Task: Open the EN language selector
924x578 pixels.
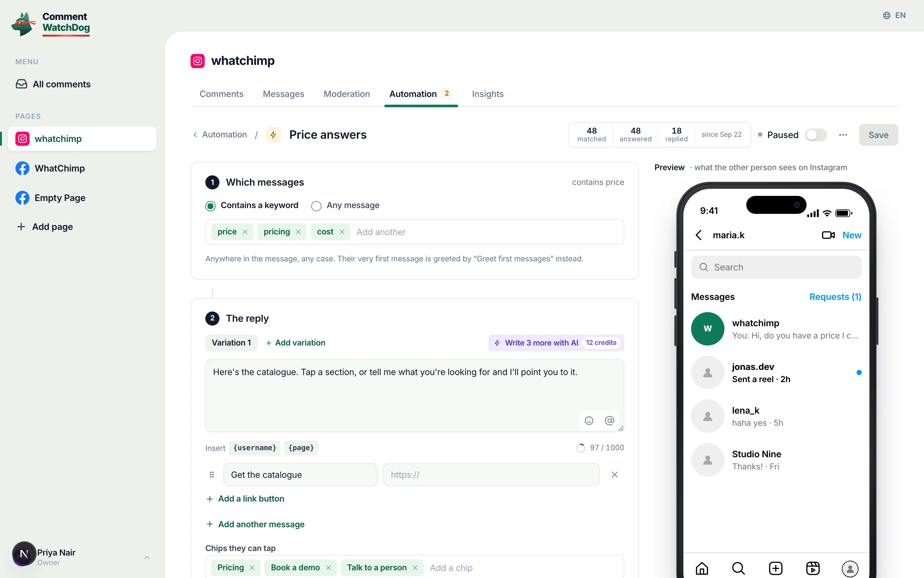Action: pos(894,15)
